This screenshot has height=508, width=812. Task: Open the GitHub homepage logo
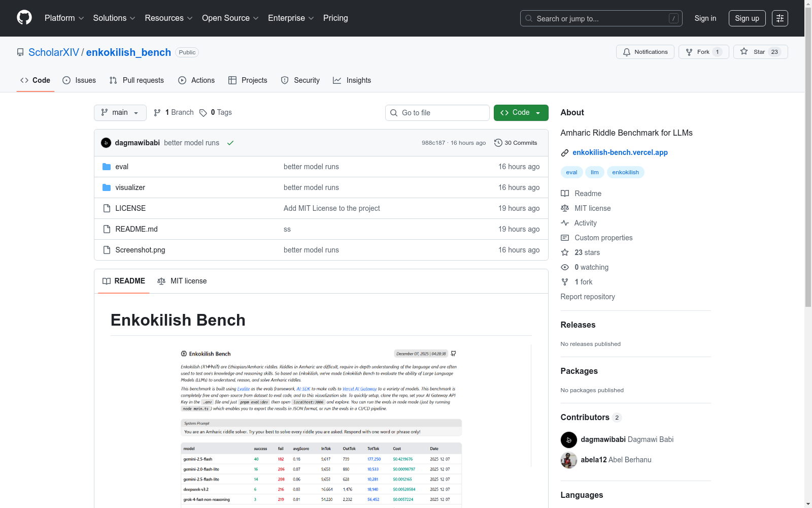[x=24, y=18]
